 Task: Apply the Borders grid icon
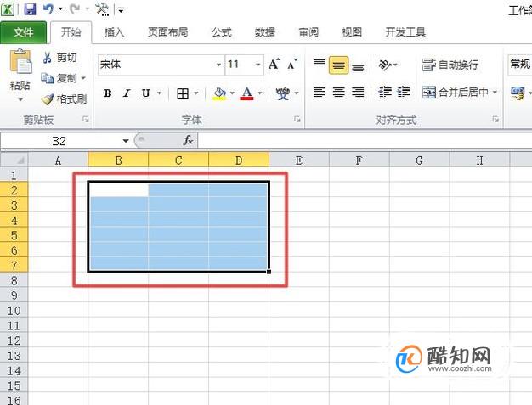coord(183,93)
